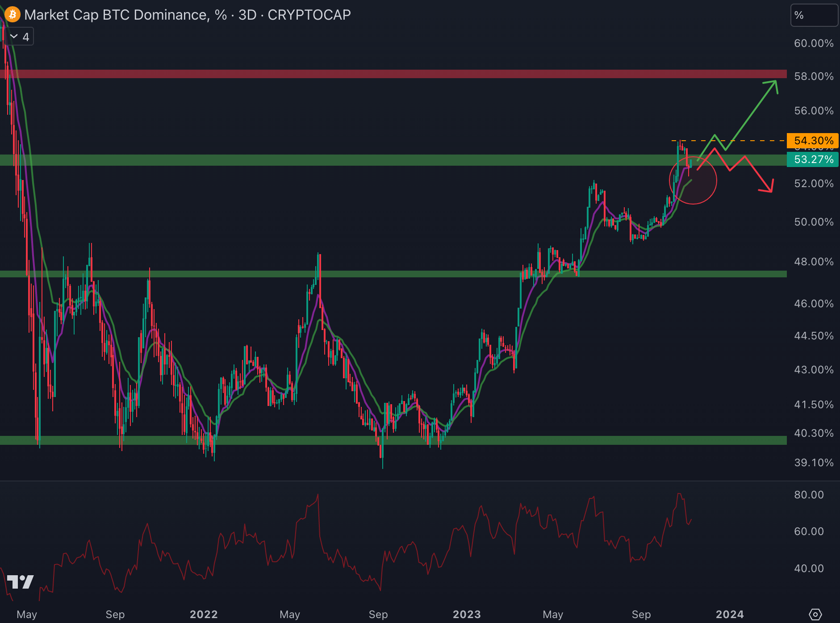Select the red resistance zone near 58%
The height and width of the screenshot is (623, 840).
click(393, 74)
